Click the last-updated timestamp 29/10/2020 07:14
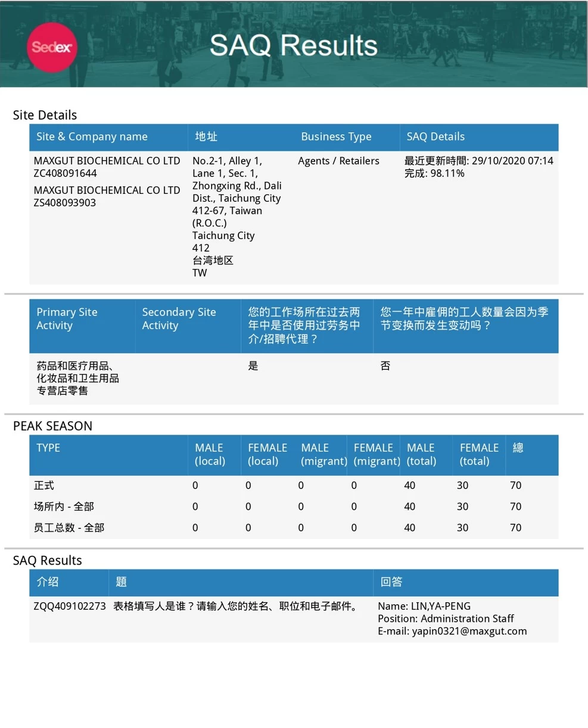588x728 pixels. click(x=512, y=161)
